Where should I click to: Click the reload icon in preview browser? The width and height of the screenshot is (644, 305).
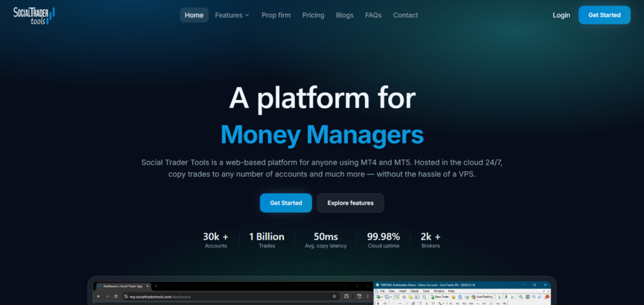pyautogui.click(x=116, y=296)
